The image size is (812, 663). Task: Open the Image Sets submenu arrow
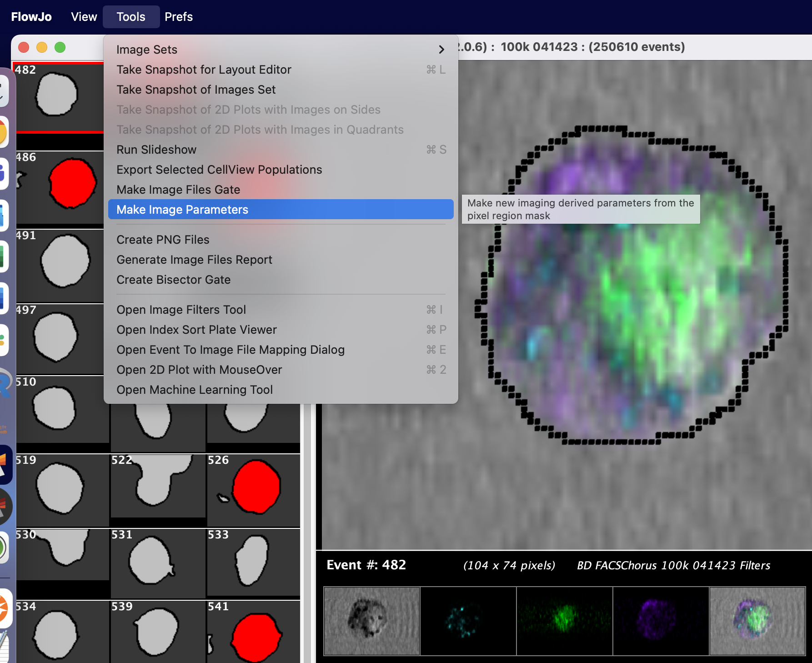(x=441, y=50)
